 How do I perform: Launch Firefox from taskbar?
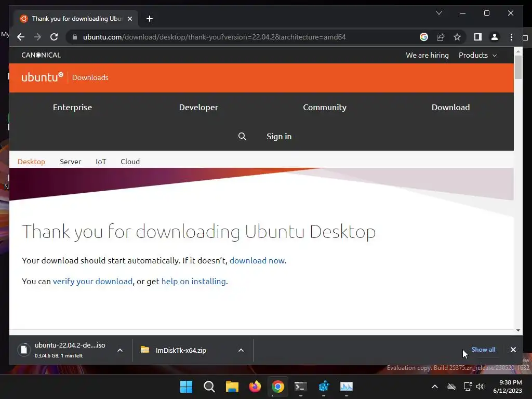[x=255, y=387]
